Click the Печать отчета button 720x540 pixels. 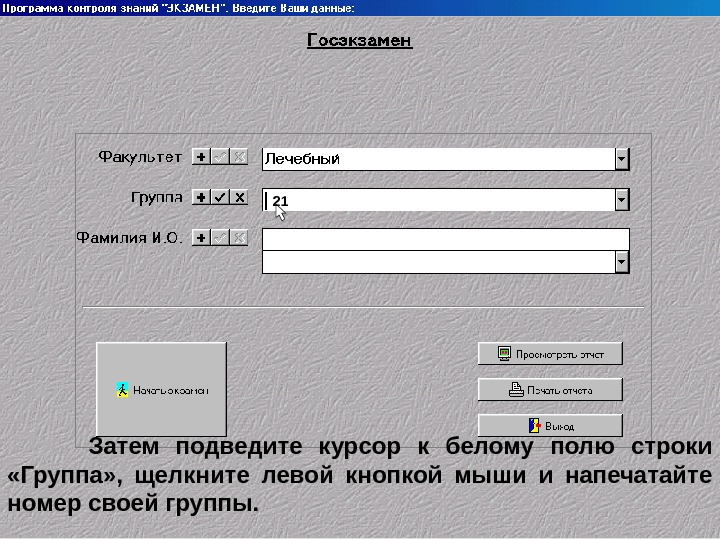coord(550,389)
